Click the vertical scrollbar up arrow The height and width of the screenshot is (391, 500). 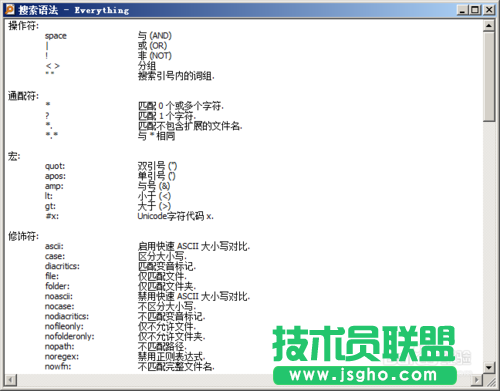pyautogui.click(x=489, y=26)
